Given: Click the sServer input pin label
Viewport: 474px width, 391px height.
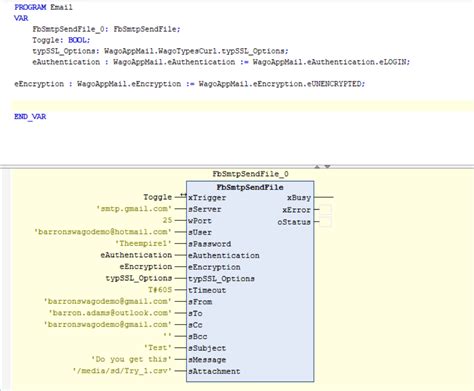Looking at the screenshot, I should [x=205, y=209].
